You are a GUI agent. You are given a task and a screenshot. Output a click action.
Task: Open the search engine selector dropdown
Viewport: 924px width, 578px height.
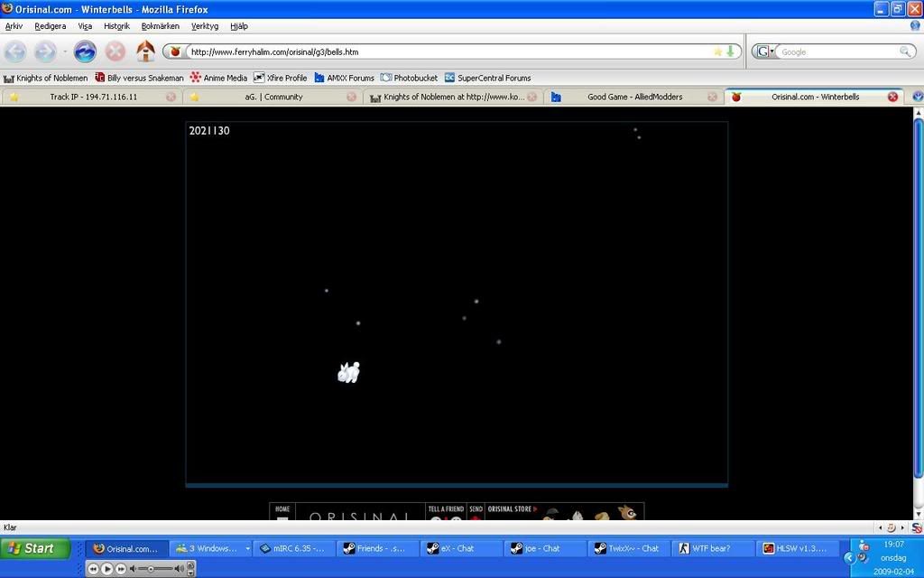[x=765, y=51]
